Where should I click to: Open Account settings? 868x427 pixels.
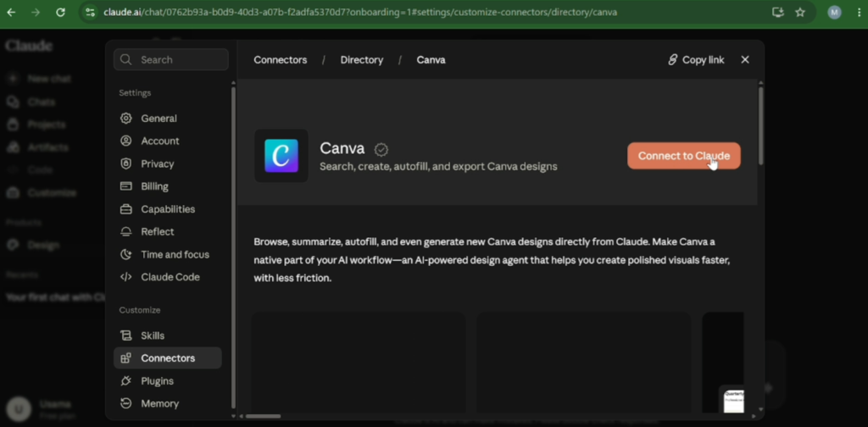pos(168,141)
